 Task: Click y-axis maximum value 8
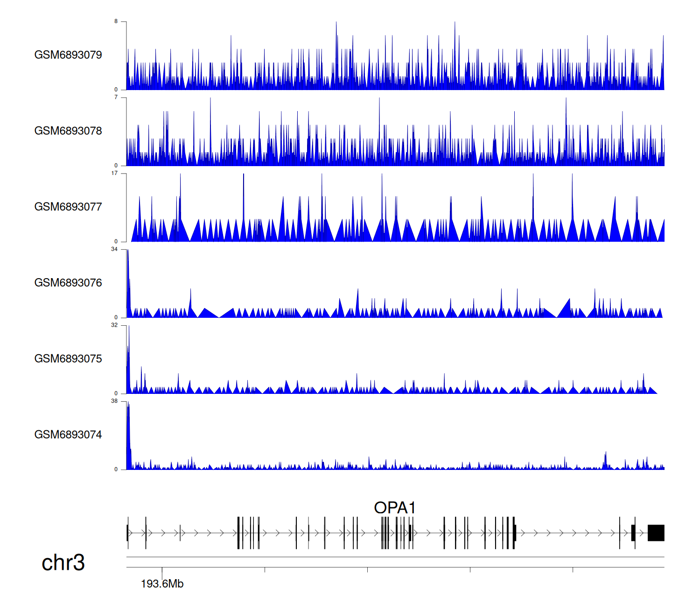coord(116,21)
